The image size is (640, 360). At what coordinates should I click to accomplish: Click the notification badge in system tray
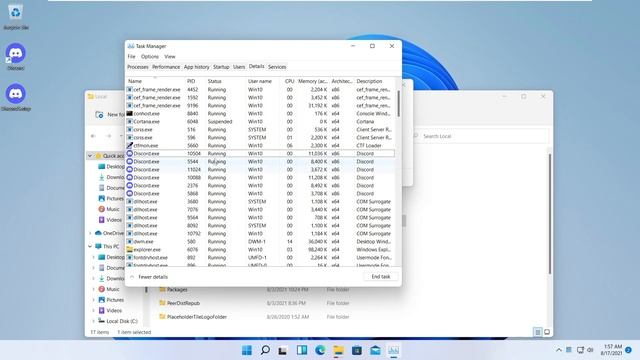[x=629, y=350]
